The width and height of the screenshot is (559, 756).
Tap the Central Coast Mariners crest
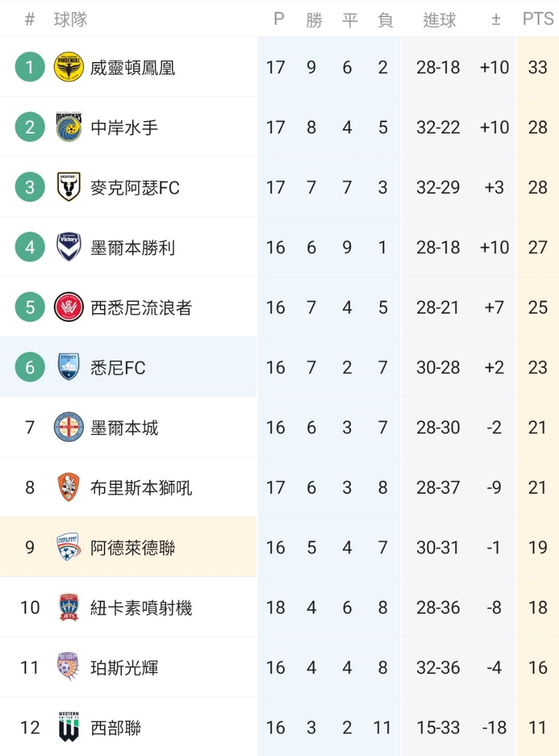coord(69,127)
